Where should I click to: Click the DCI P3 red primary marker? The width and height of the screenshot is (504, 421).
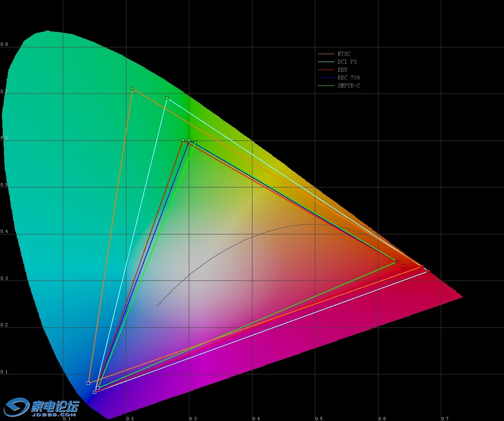428,271
